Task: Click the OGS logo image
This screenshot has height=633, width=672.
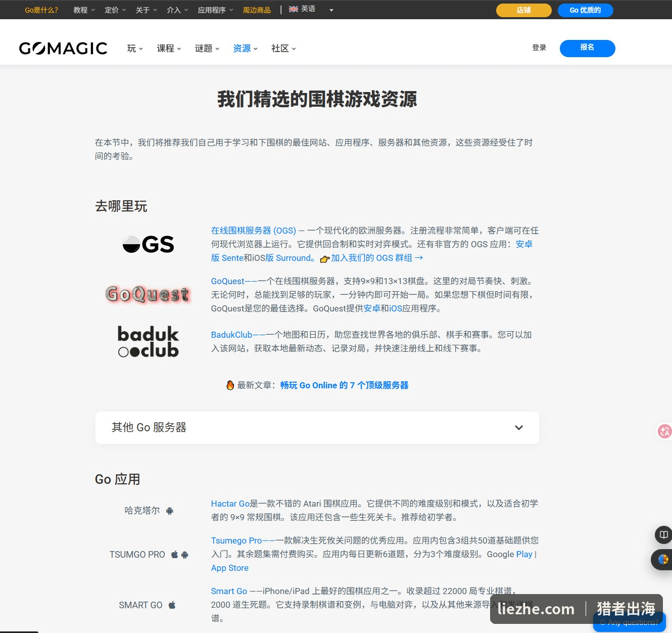Action: (x=149, y=244)
